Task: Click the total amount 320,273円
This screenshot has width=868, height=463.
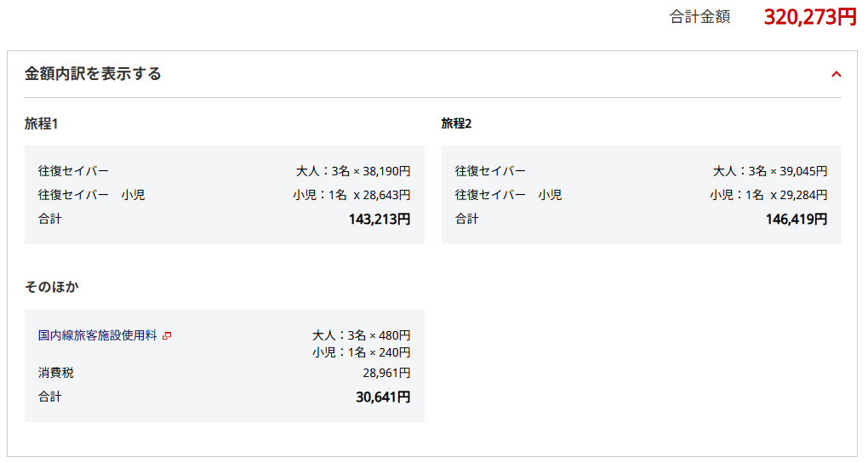Action: [809, 17]
